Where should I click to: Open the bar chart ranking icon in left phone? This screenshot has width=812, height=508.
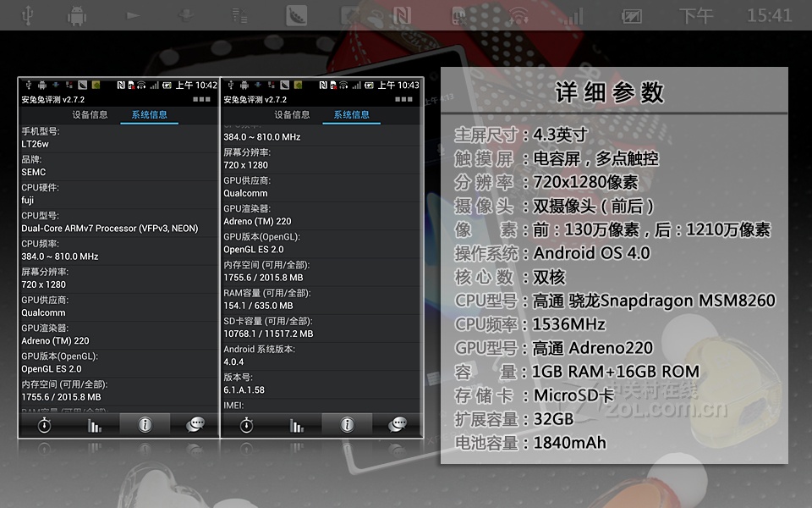(94, 425)
